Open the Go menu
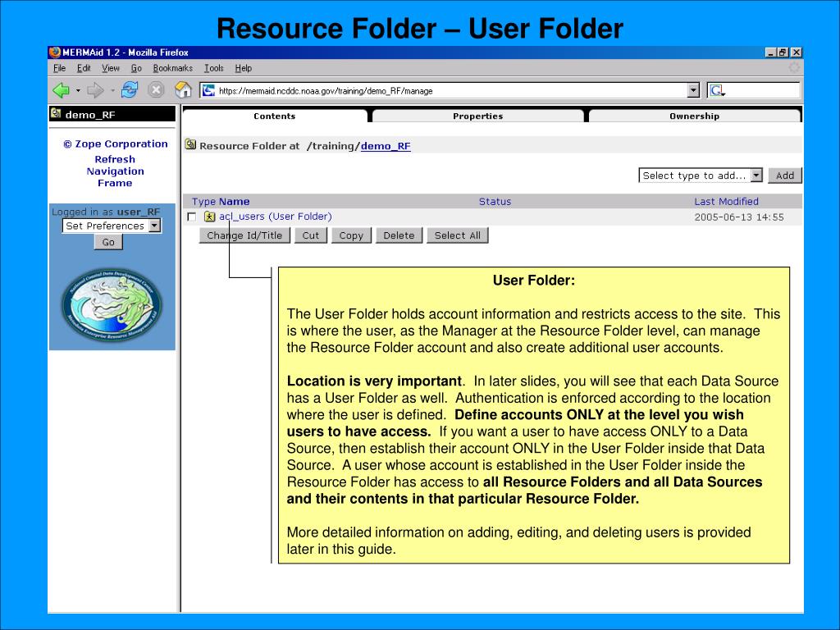 pos(137,68)
